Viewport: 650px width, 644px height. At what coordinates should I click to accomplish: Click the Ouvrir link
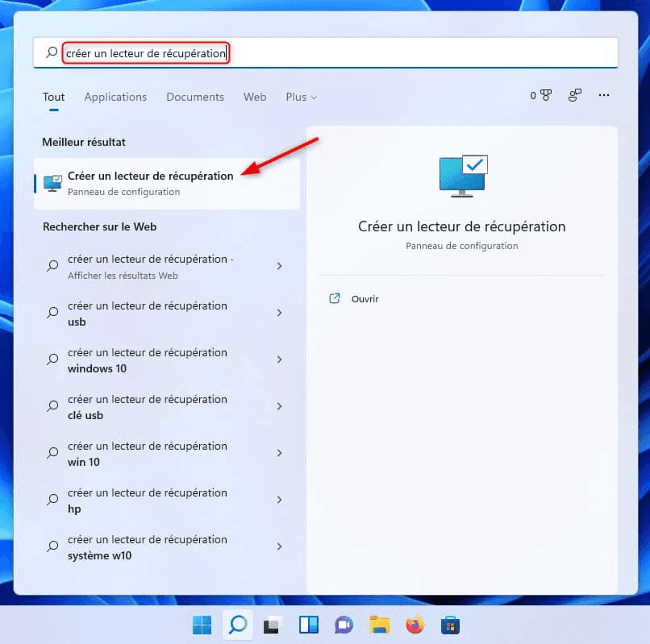[x=365, y=299]
